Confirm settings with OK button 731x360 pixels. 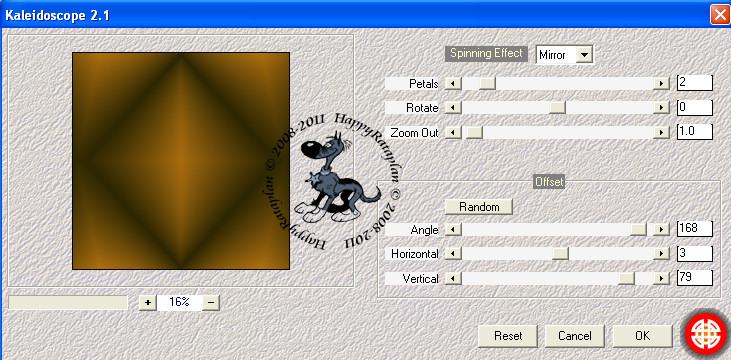click(x=642, y=336)
